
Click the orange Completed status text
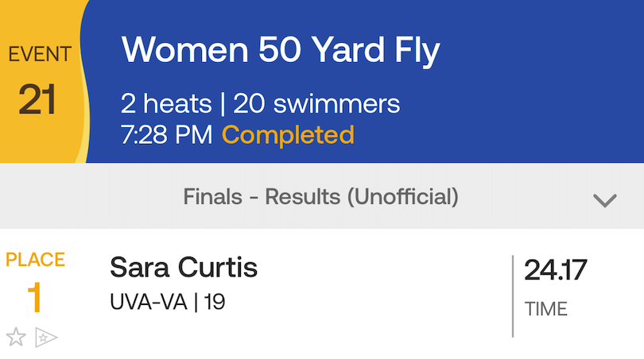(x=288, y=134)
